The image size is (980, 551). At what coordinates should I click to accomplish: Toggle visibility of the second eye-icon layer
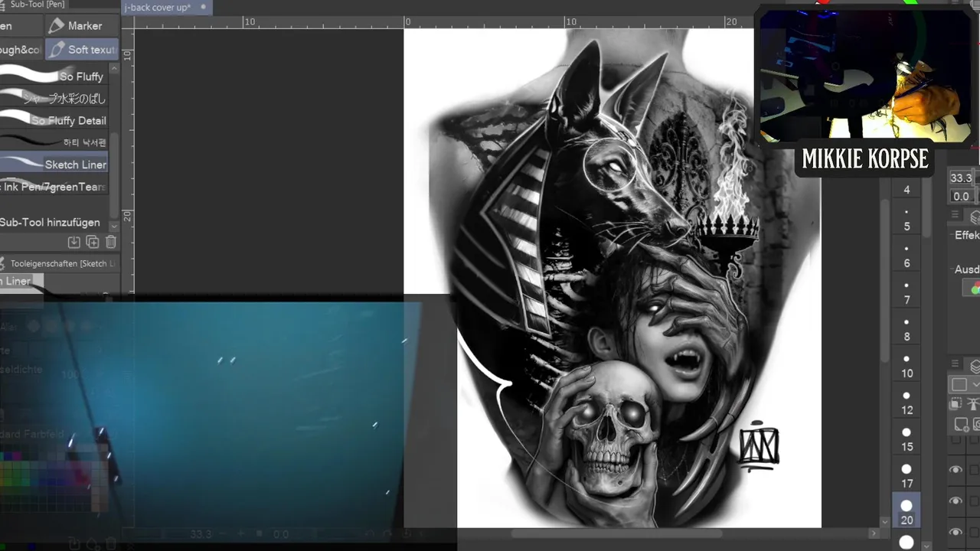point(956,500)
